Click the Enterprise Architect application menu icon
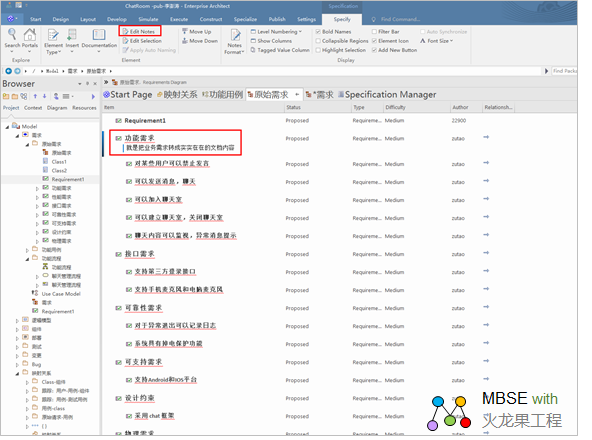Viewport: 592px width, 440px height. tap(12, 19)
